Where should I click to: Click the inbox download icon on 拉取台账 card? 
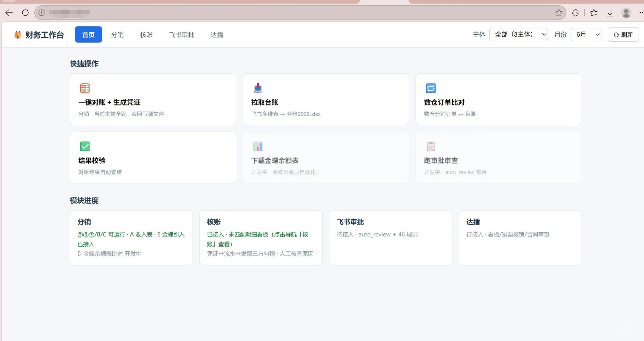pyautogui.click(x=258, y=88)
